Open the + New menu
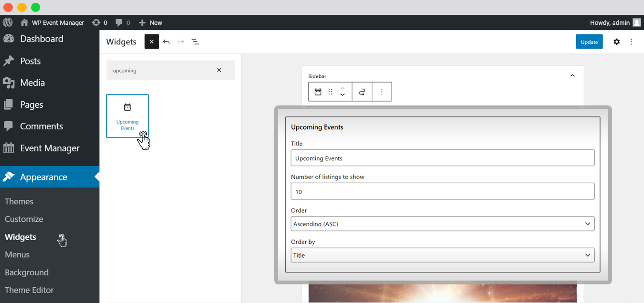This screenshot has height=303, width=644. click(x=150, y=22)
